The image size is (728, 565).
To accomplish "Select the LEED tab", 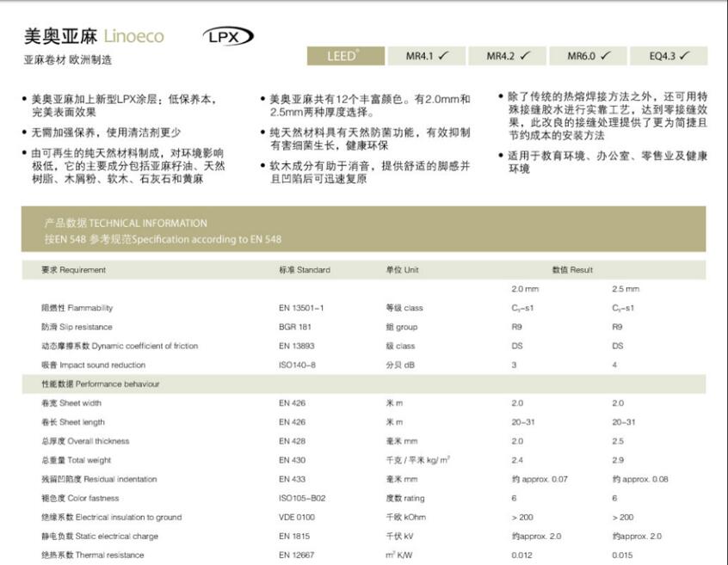I will coord(343,56).
